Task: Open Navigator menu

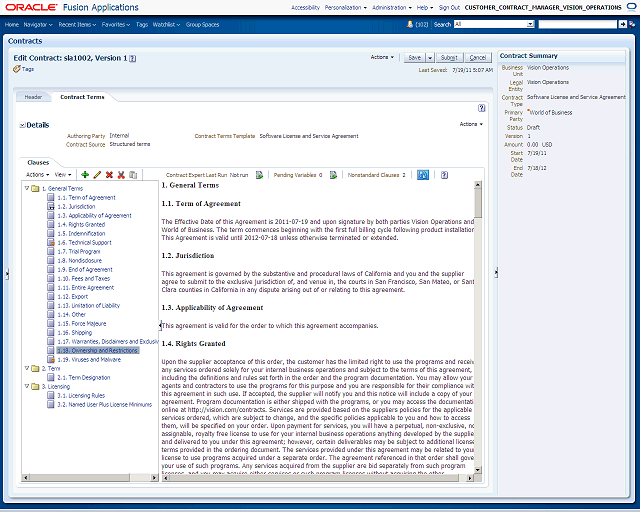Action: point(38,24)
